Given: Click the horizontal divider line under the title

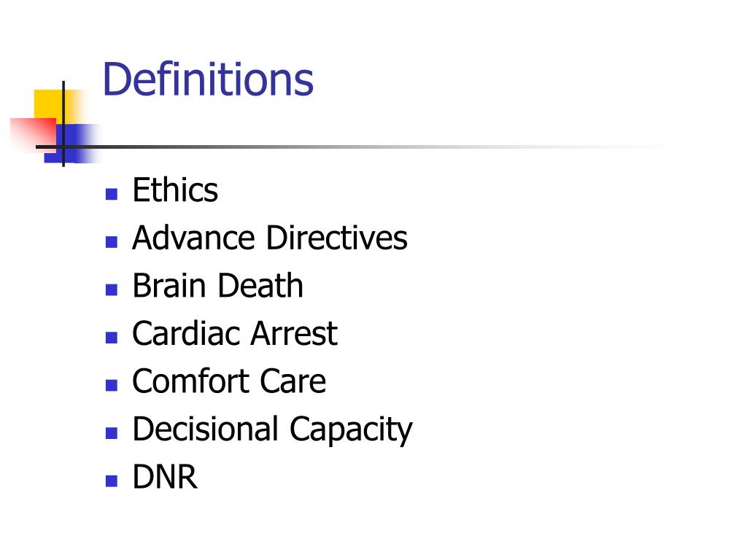Looking at the screenshot, I should click(x=365, y=147).
